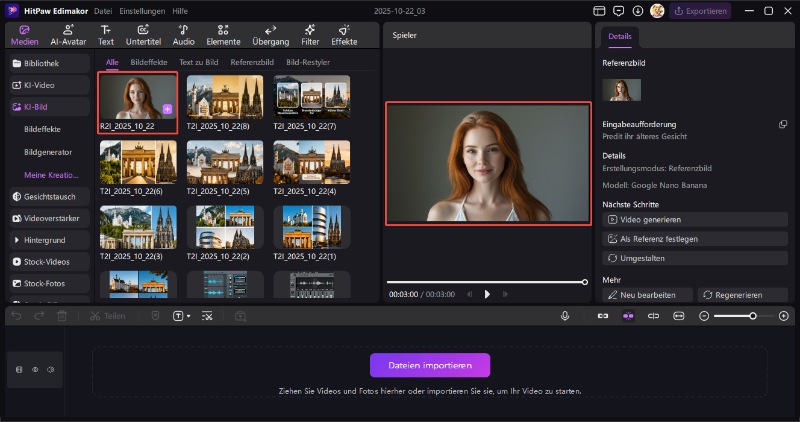This screenshot has height=422, width=800.
Task: Open the Untertitel subtitle tool
Action: pyautogui.click(x=143, y=35)
